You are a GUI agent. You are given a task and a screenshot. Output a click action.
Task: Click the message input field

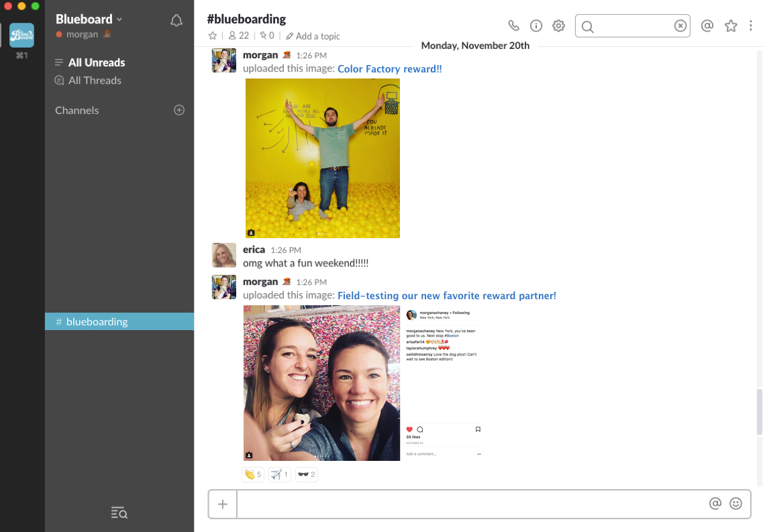pos(471,504)
